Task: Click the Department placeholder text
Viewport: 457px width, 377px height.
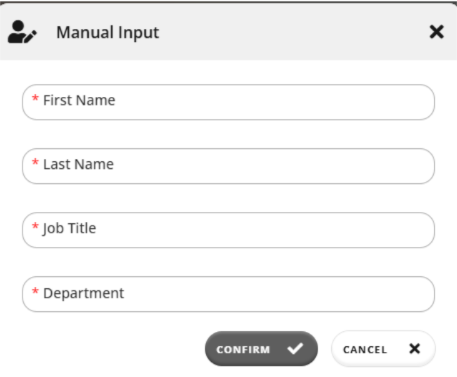Action: tap(84, 294)
